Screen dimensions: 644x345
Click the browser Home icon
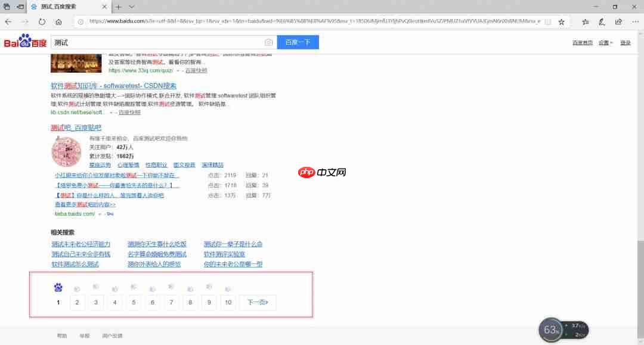58,21
